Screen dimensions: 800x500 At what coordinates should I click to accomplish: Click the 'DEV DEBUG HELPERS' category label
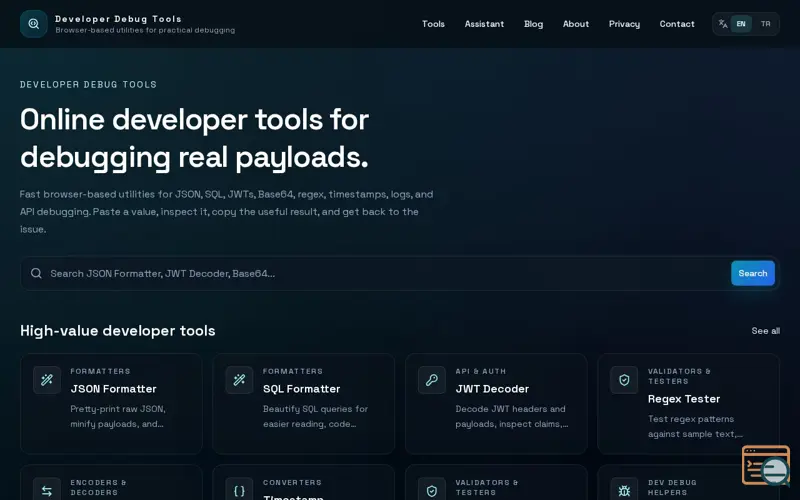point(672,488)
